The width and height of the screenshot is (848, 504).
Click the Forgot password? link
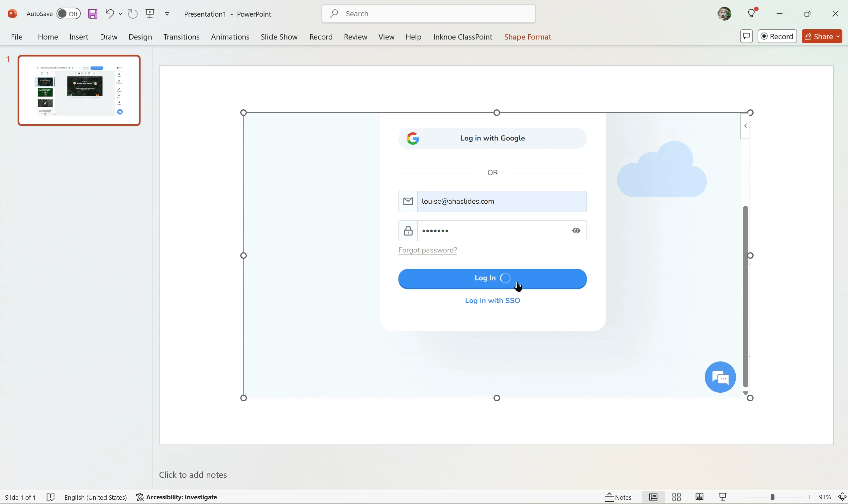click(428, 250)
